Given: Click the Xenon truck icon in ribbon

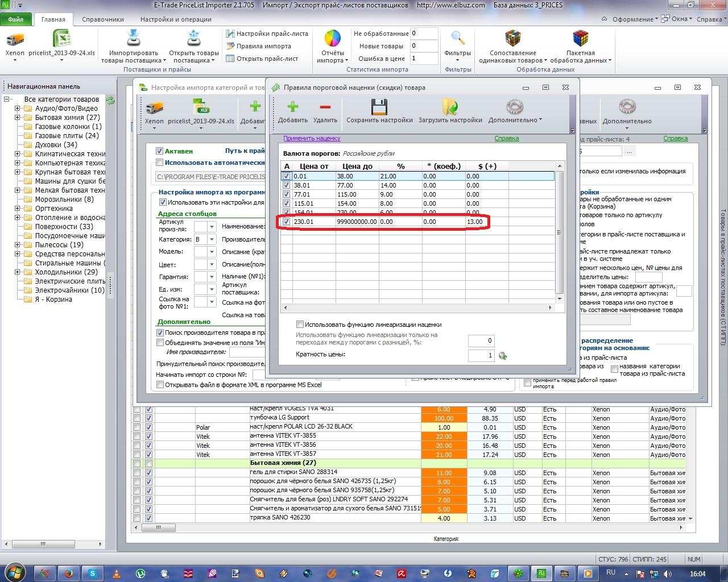Looking at the screenshot, I should (x=15, y=40).
